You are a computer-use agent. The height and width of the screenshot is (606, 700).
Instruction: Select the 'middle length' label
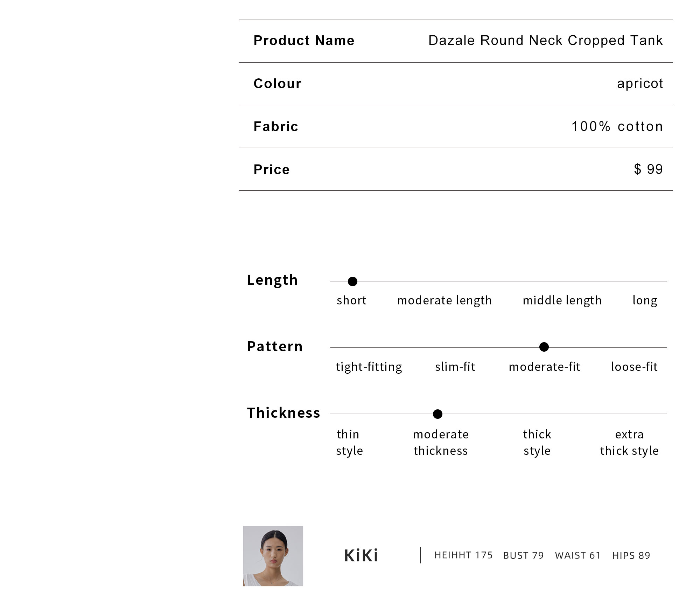[x=562, y=300]
